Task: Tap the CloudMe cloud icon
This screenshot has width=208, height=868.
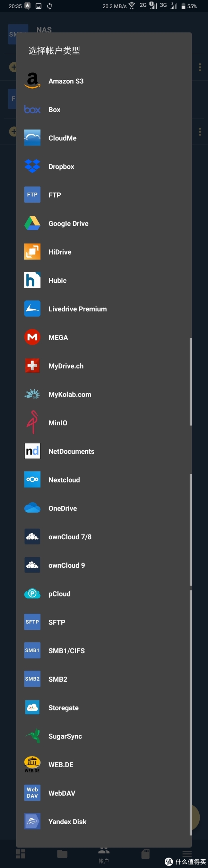Action: pyautogui.click(x=32, y=138)
